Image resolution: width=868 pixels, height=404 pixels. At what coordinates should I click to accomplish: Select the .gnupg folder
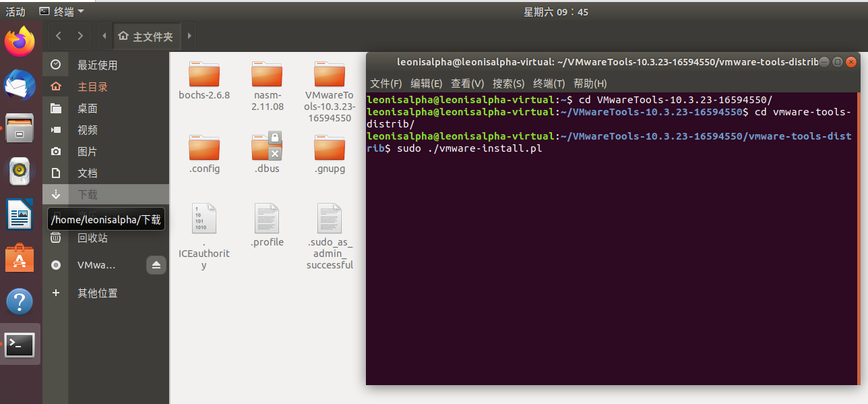(330, 154)
